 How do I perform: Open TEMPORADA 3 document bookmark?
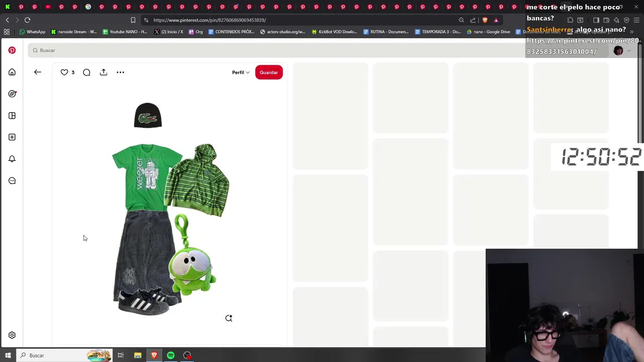(438, 32)
